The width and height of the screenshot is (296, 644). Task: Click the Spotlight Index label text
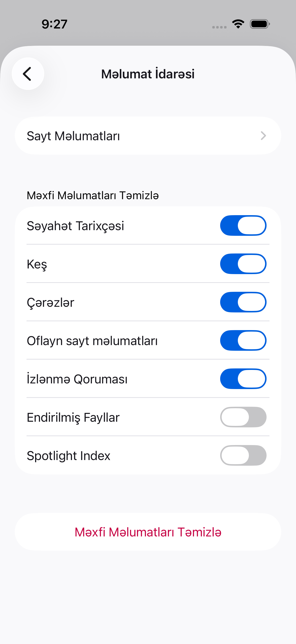point(68,456)
